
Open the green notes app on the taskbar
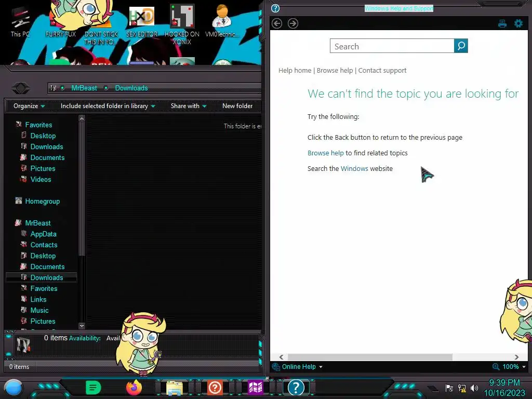click(94, 388)
